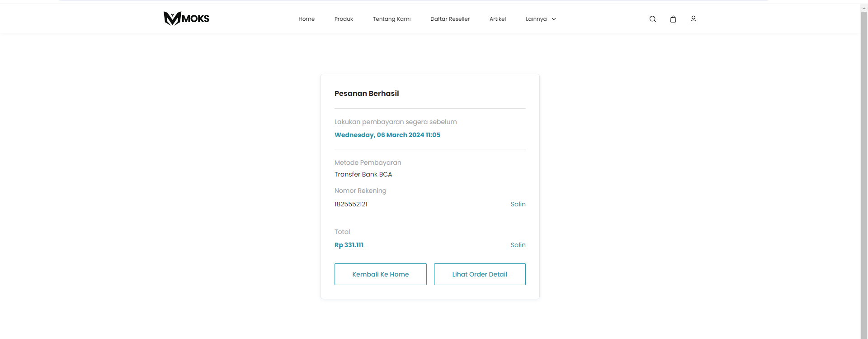This screenshot has width=868, height=339.
Task: Click the page vertical scrollbar
Action: [864, 172]
